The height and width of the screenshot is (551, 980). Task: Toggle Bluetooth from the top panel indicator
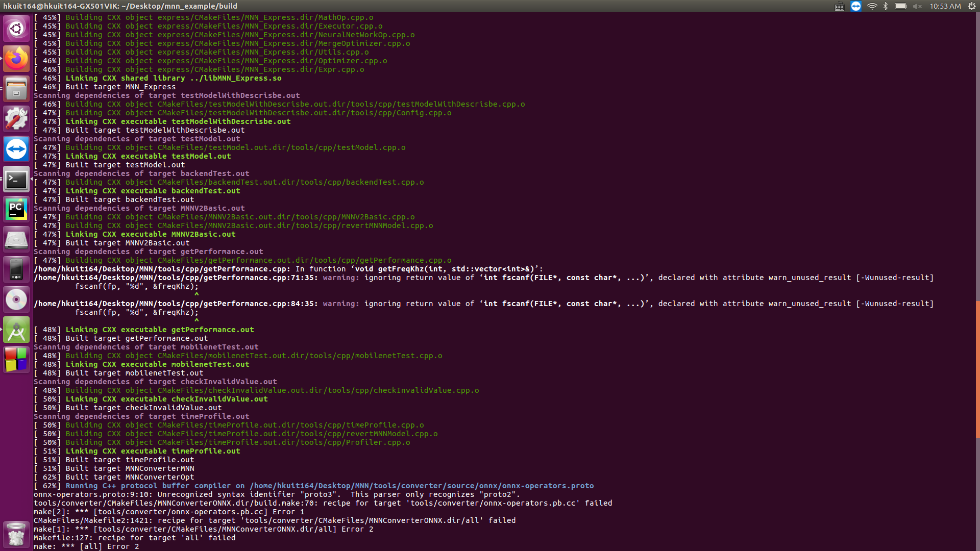click(x=885, y=6)
